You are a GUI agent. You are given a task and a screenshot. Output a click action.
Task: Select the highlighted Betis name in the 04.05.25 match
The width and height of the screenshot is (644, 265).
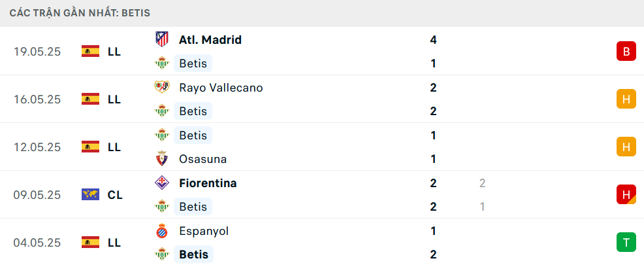[193, 255]
